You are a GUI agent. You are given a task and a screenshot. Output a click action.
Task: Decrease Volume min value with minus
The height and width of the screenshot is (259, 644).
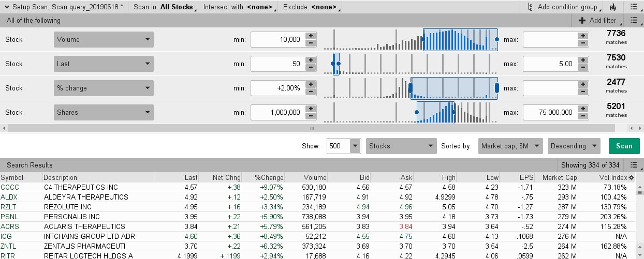311,43
